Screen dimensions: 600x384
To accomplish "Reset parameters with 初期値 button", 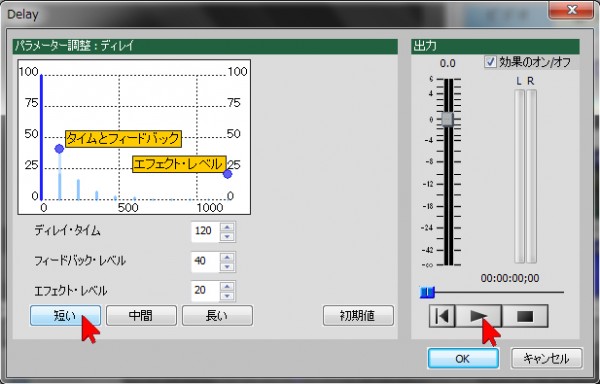I will click(358, 316).
